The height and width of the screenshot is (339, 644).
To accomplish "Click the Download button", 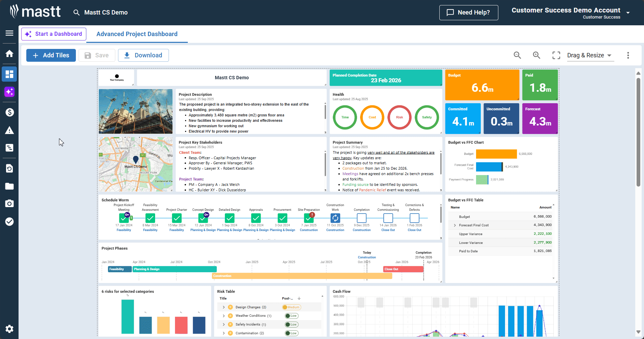I will (x=143, y=55).
